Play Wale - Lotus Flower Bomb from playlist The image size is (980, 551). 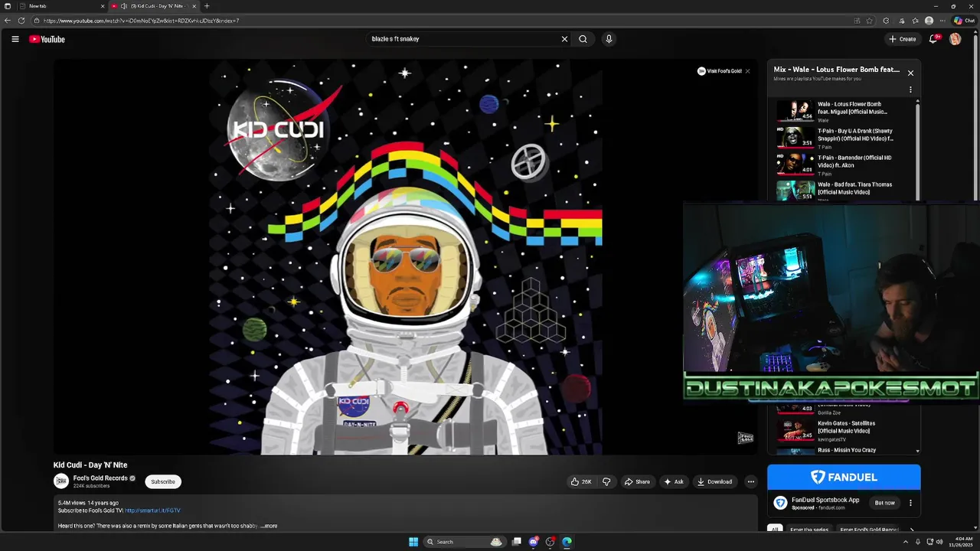pyautogui.click(x=842, y=112)
